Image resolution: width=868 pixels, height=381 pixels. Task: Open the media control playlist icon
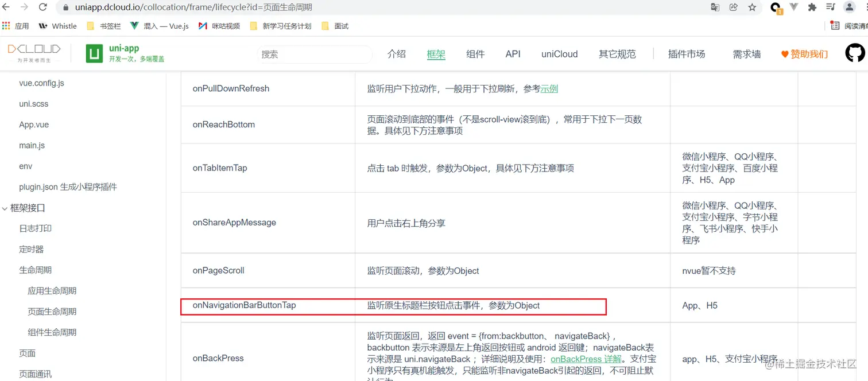coord(830,7)
